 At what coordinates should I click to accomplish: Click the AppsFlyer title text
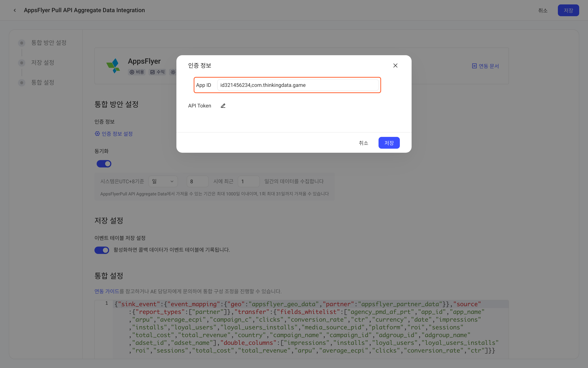pyautogui.click(x=144, y=61)
